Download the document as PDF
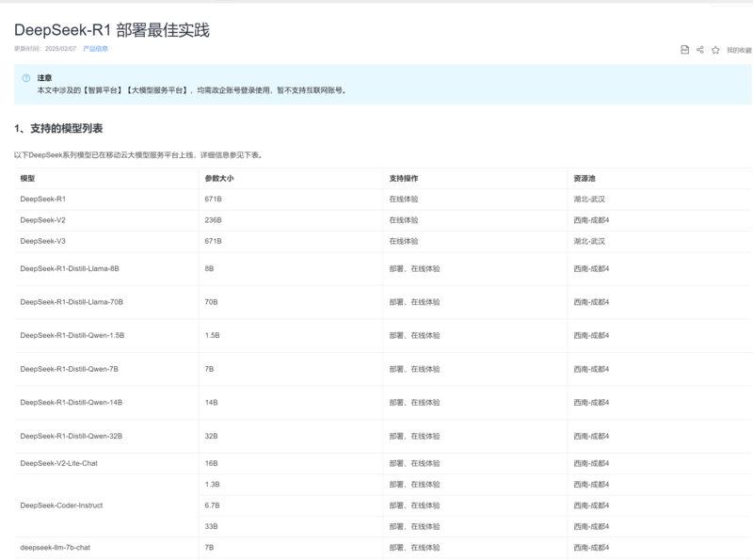 (685, 50)
